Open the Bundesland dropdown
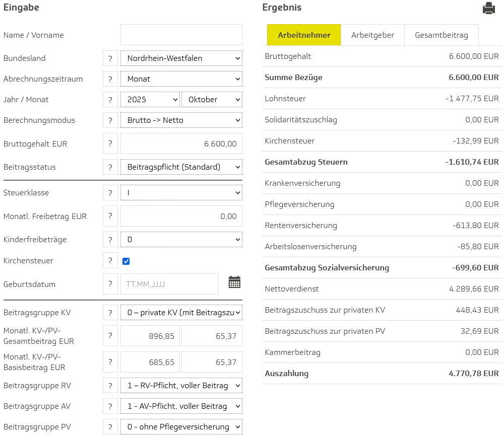The height and width of the screenshot is (437, 504). tap(181, 58)
